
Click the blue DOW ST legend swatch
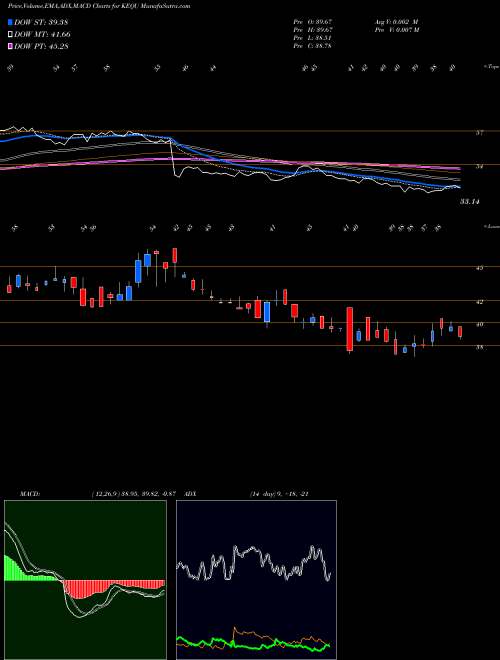[x=10, y=22]
